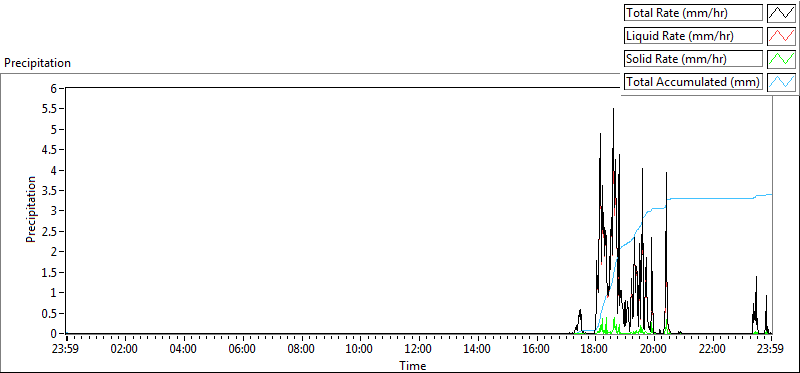The width and height of the screenshot is (800, 373).
Task: Click the 20:00 time axis label
Action: tap(653, 350)
